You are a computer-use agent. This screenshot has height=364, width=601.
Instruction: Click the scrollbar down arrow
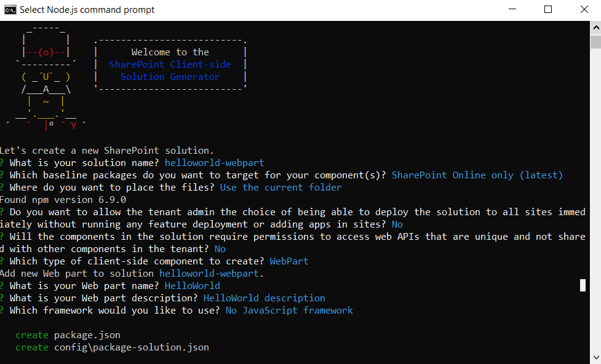tap(595, 356)
